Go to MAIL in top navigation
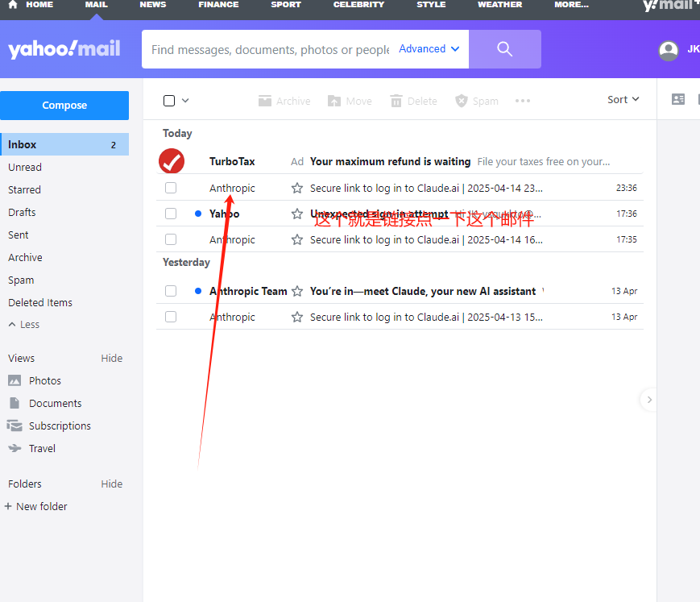The width and height of the screenshot is (700, 602). coord(97,5)
